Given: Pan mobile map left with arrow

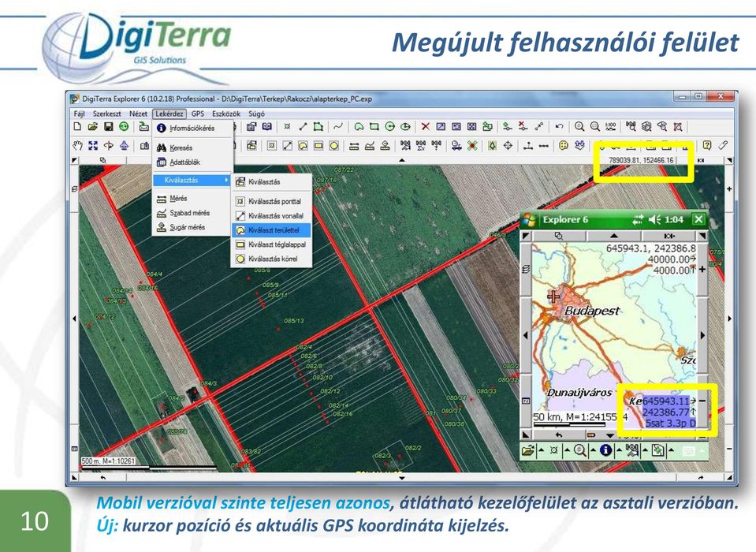Looking at the screenshot, I should (x=526, y=335).
